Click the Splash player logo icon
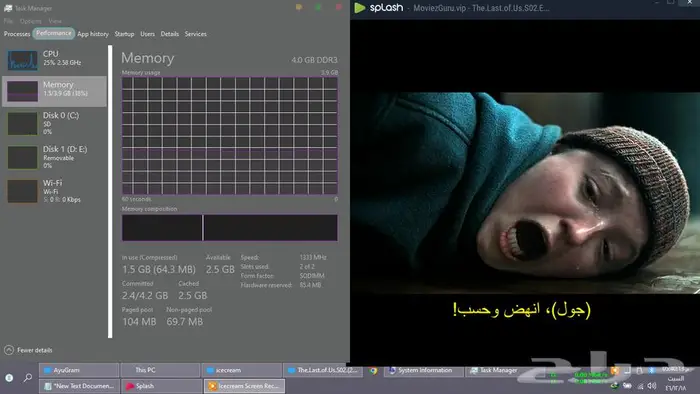Image resolution: width=700 pixels, height=394 pixels. coord(360,8)
